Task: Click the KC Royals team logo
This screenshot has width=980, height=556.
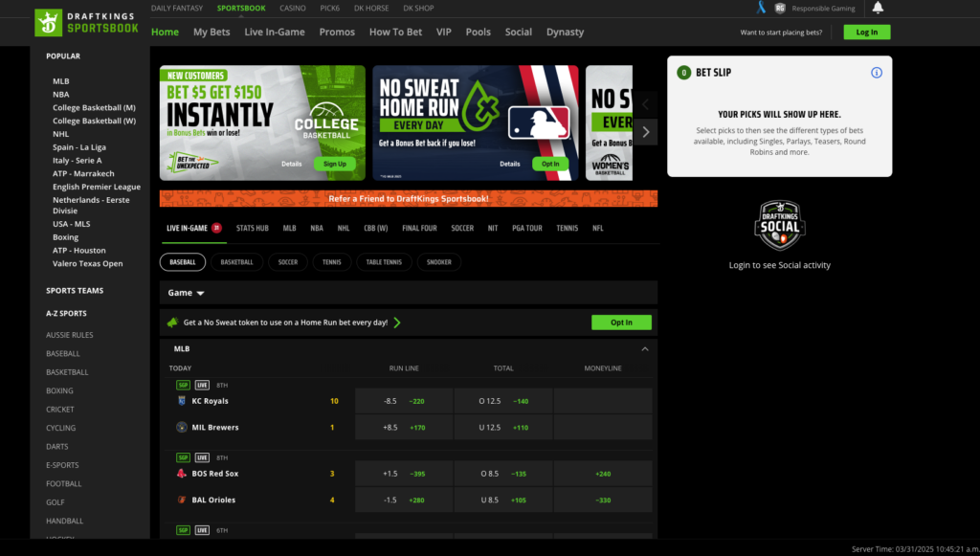Action: click(x=181, y=401)
